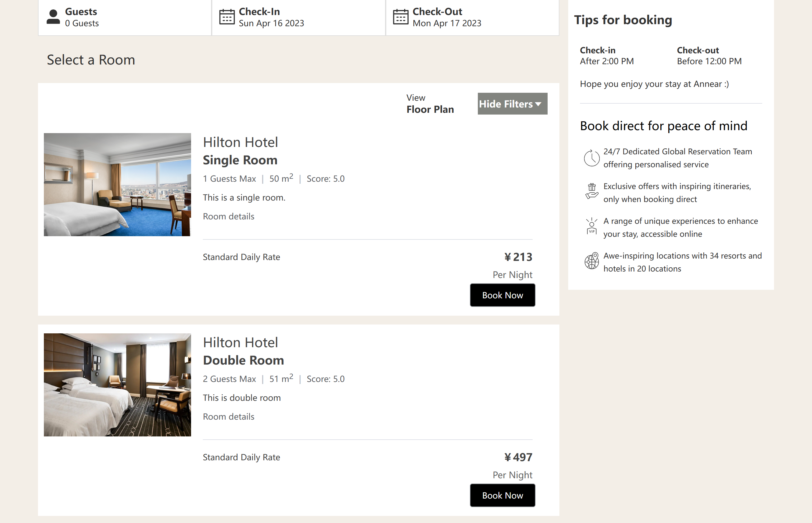
Task: Open the Check-In date picker
Action: (x=299, y=18)
